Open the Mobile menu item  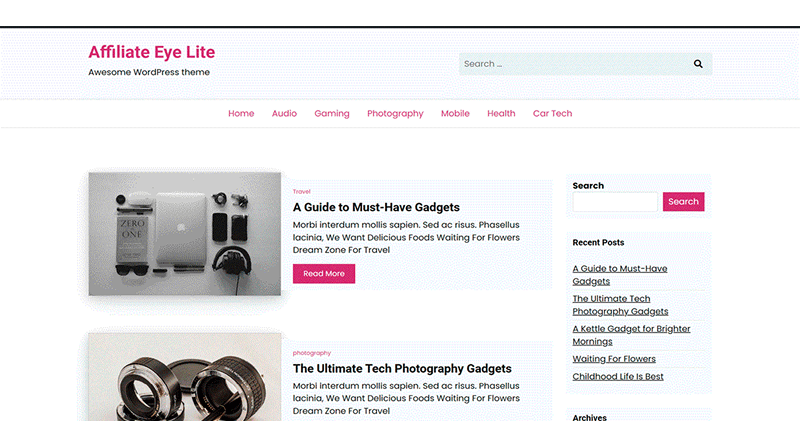pos(455,113)
